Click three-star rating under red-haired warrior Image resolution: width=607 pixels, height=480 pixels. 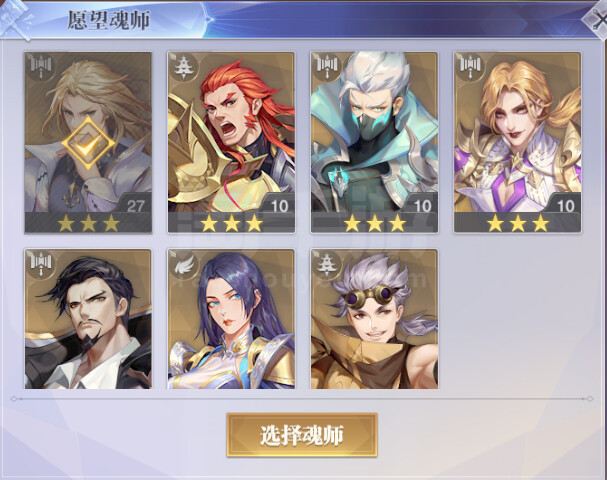click(231, 223)
